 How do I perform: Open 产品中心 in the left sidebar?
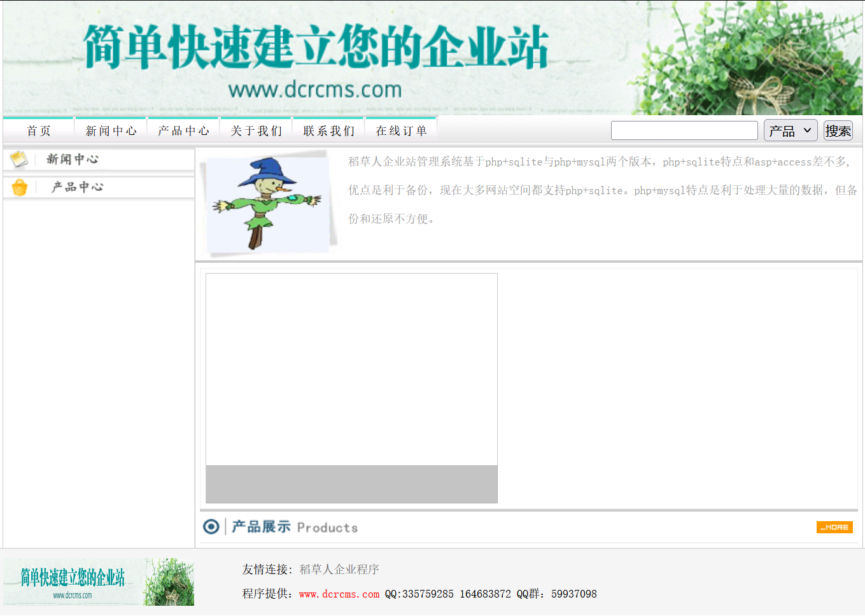tap(77, 187)
